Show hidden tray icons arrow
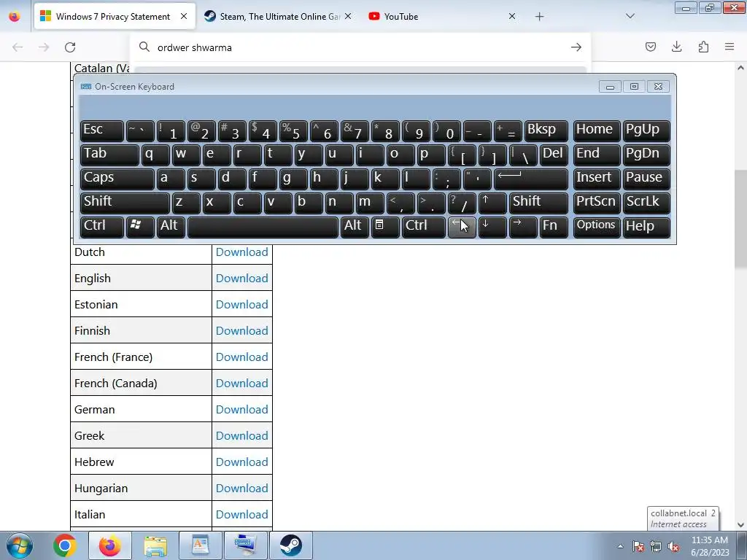Viewport: 747px width, 560px height. (x=620, y=546)
